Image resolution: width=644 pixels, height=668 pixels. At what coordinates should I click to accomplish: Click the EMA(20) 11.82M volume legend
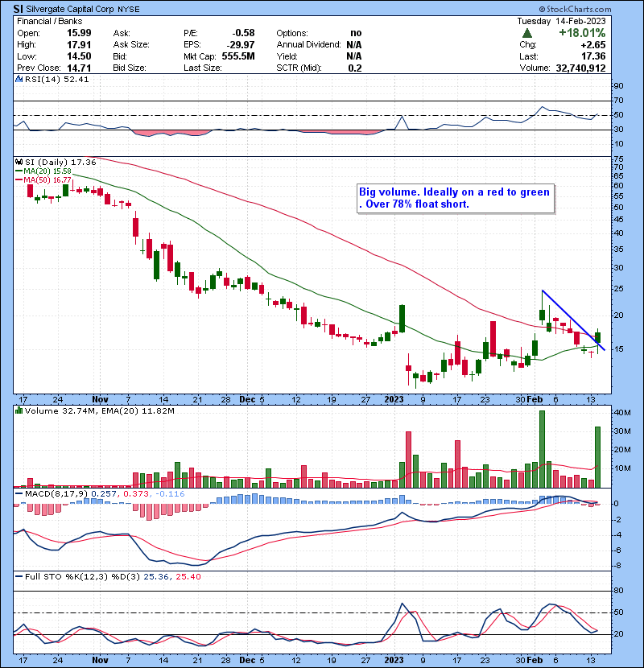pos(138,411)
